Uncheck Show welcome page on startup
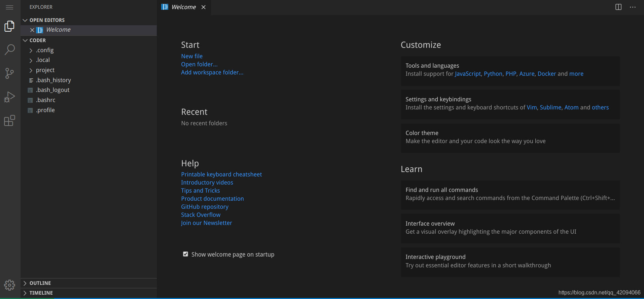The image size is (644, 299). (x=185, y=254)
